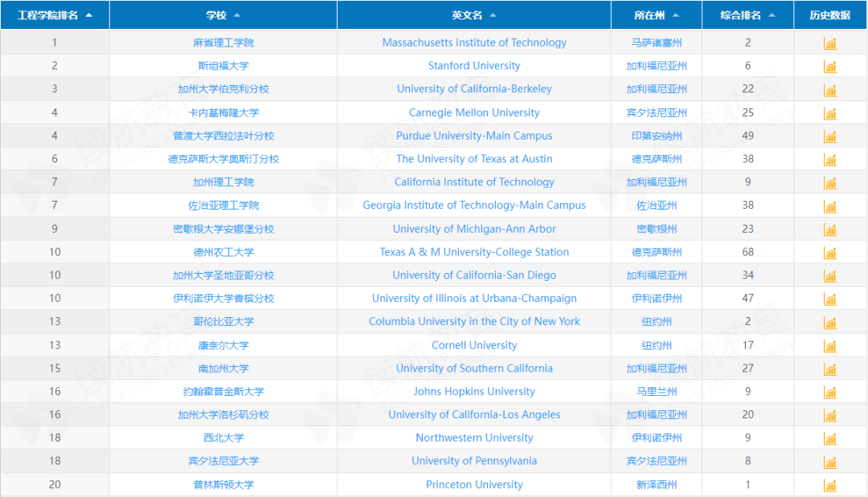Open history chart for University of Michigan-Ann Arbor
This screenshot has width=868, height=497.
pyautogui.click(x=829, y=230)
